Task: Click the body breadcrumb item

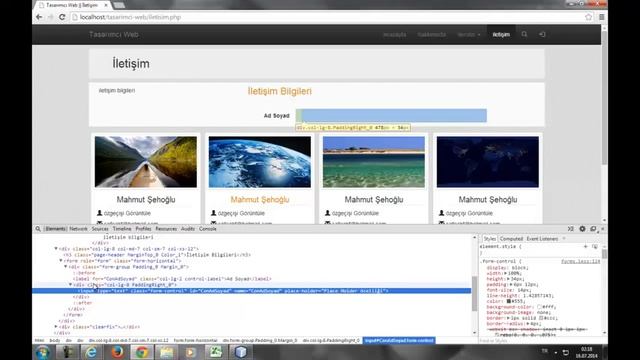Action: 55,340
